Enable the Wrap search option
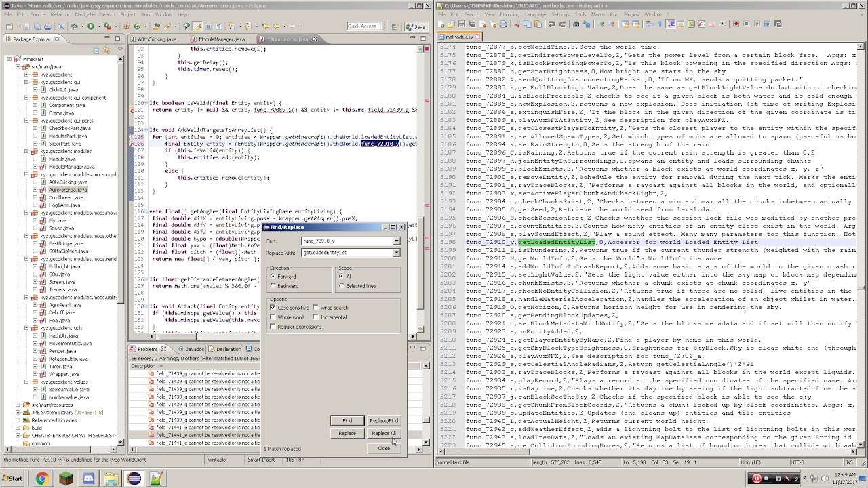 click(x=315, y=308)
